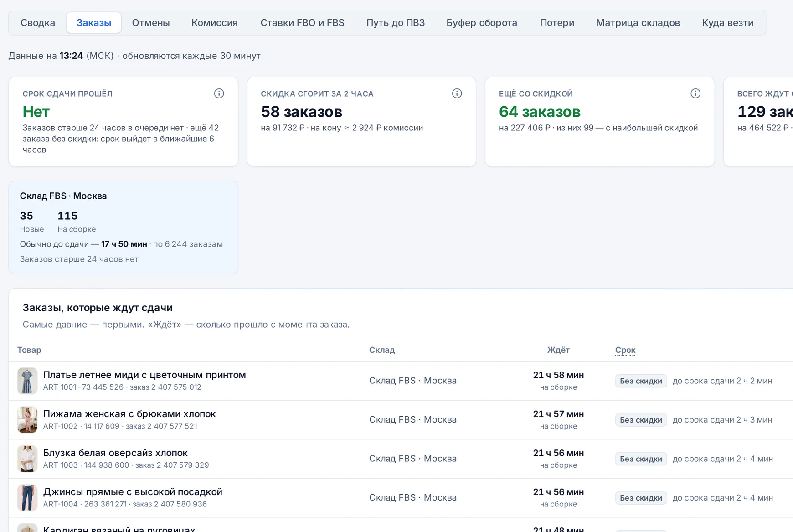Open the «Отмены» tab

151,23
